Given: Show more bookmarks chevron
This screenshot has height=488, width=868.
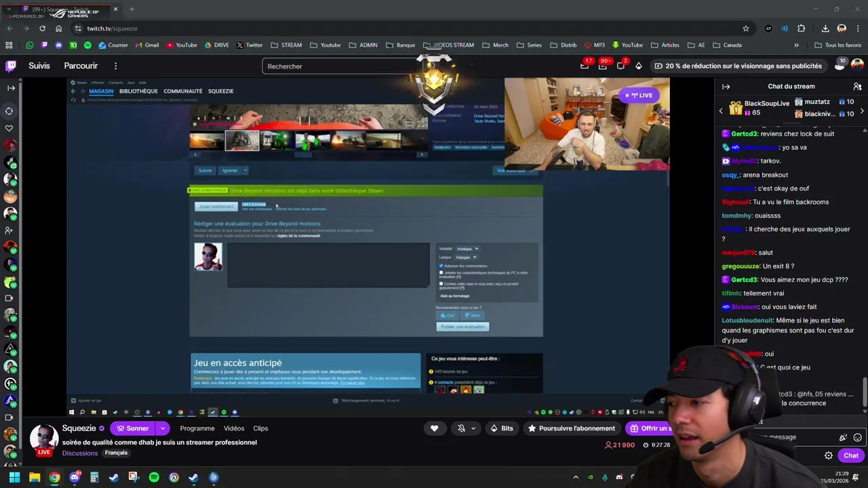Looking at the screenshot, I should pos(796,45).
